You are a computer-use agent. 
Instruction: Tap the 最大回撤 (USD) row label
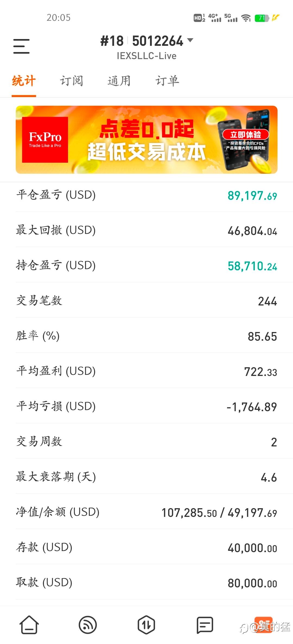click(56, 230)
